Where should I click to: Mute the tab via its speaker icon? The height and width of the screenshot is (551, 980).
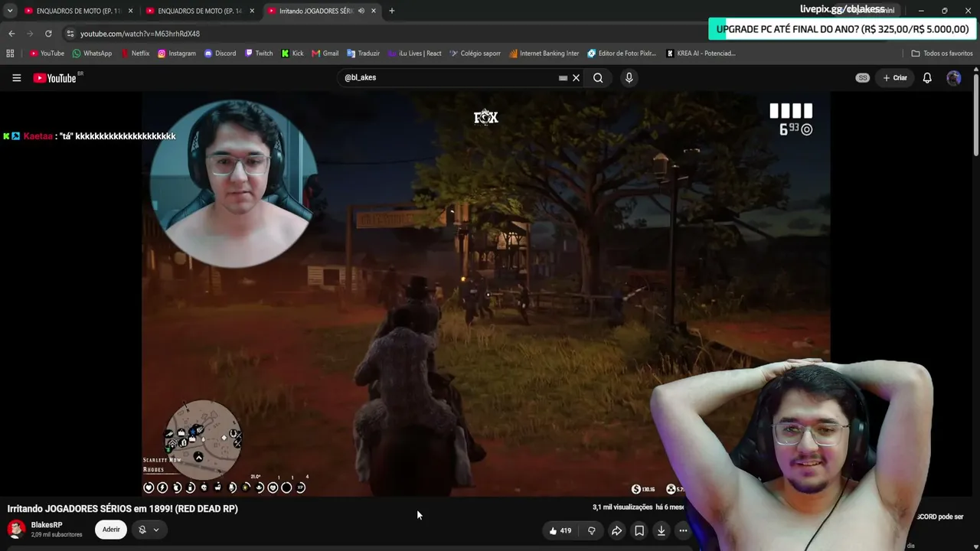tap(361, 11)
